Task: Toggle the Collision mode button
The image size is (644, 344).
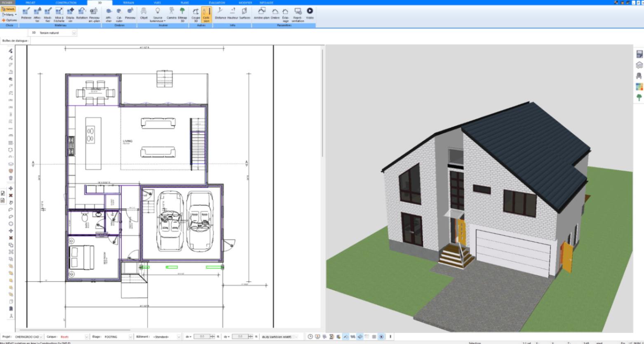Action: (x=206, y=14)
